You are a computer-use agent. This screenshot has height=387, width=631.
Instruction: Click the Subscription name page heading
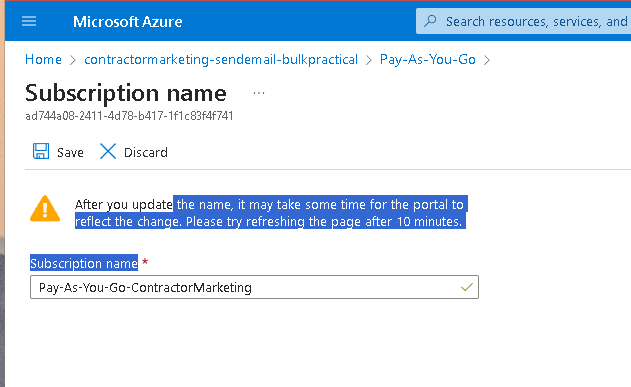[x=126, y=93]
